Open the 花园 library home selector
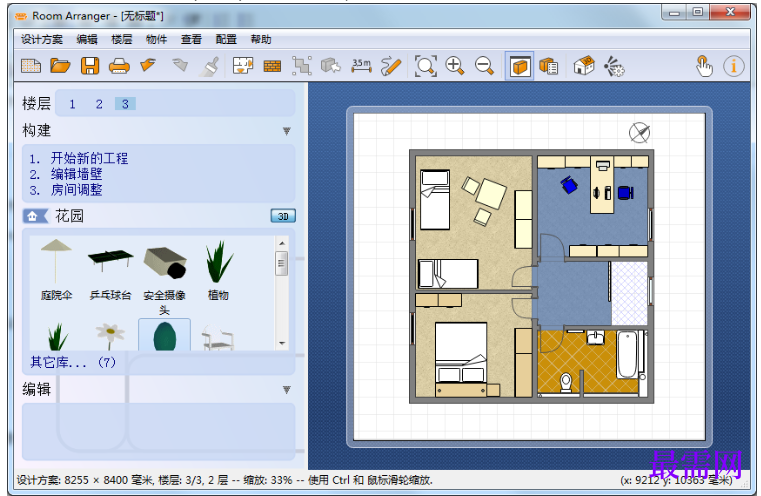Screen dimensions: 761x496 pos(35,216)
